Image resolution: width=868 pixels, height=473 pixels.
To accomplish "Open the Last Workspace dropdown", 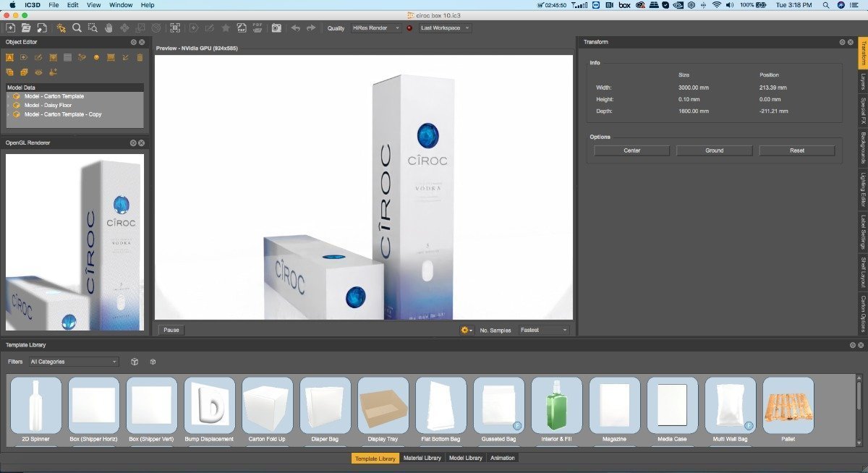I will point(445,28).
